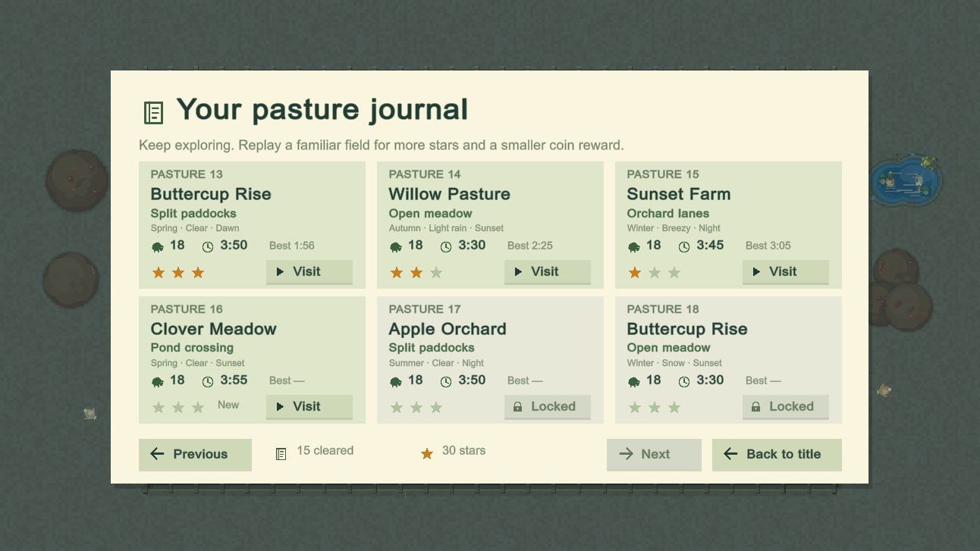This screenshot has width=980, height=551.
Task: Visit Pasture 13 Buttercup Rise
Action: (309, 272)
